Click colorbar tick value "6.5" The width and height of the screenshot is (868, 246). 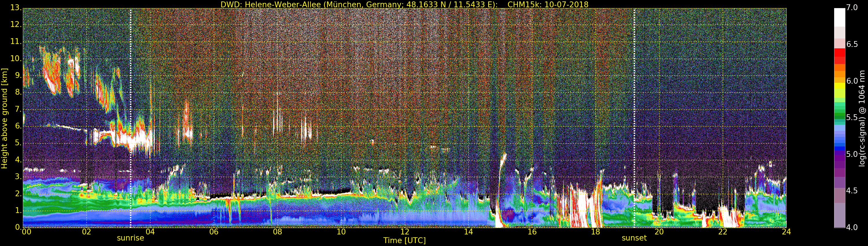pos(852,45)
